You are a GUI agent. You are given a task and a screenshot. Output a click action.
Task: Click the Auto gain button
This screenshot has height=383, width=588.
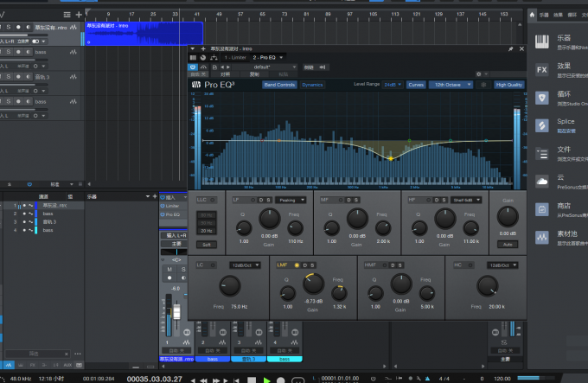[x=508, y=245]
